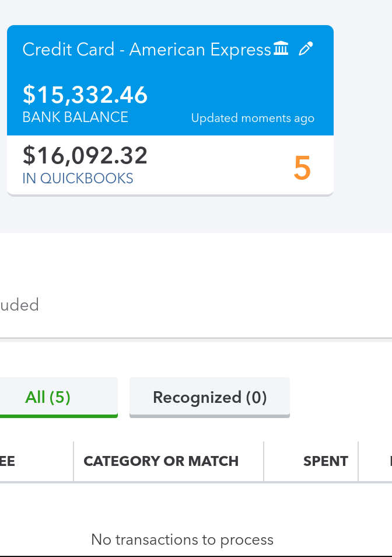The height and width of the screenshot is (557, 392).
Task: Click the partially visible Payee column header
Action: coord(8,461)
